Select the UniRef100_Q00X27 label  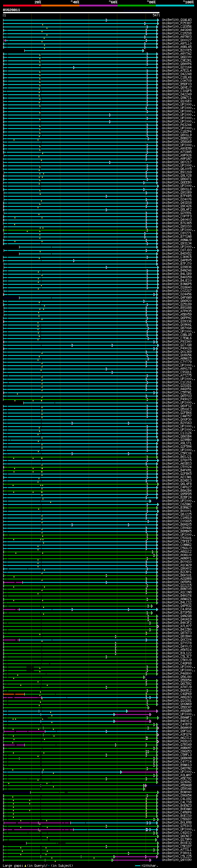coord(177,40)
